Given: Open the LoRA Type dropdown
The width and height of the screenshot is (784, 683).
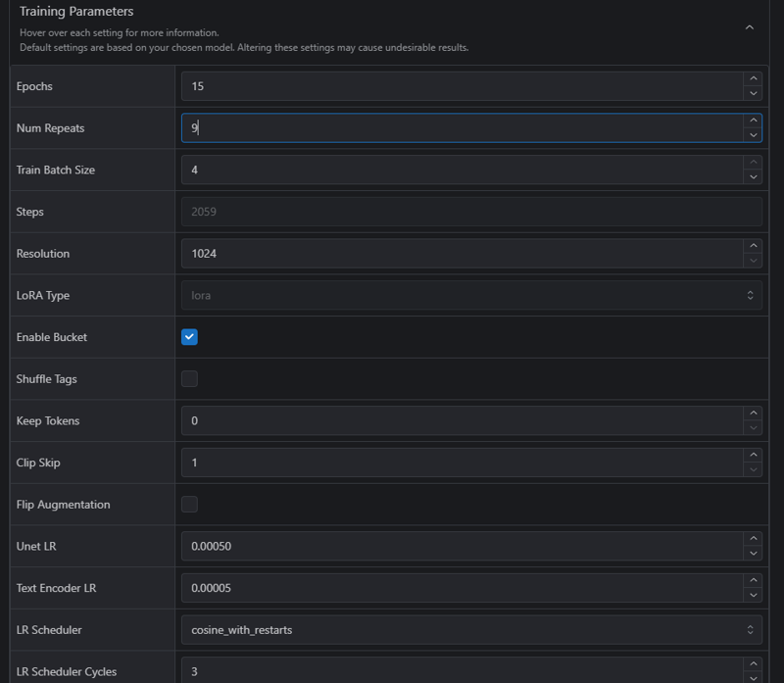Looking at the screenshot, I should point(471,296).
